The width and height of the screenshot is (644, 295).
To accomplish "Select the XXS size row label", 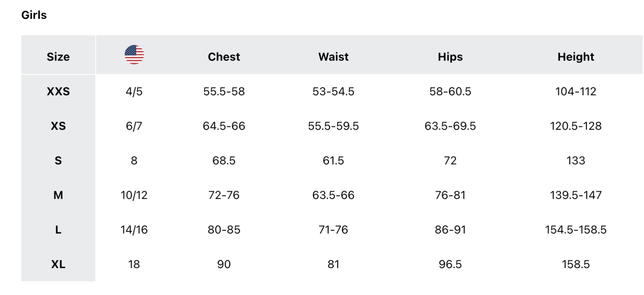I will [x=58, y=91].
